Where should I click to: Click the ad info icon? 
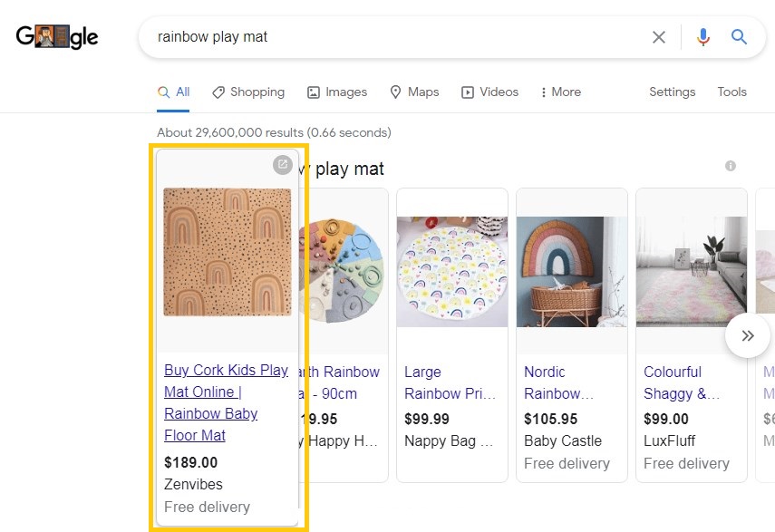point(731,166)
